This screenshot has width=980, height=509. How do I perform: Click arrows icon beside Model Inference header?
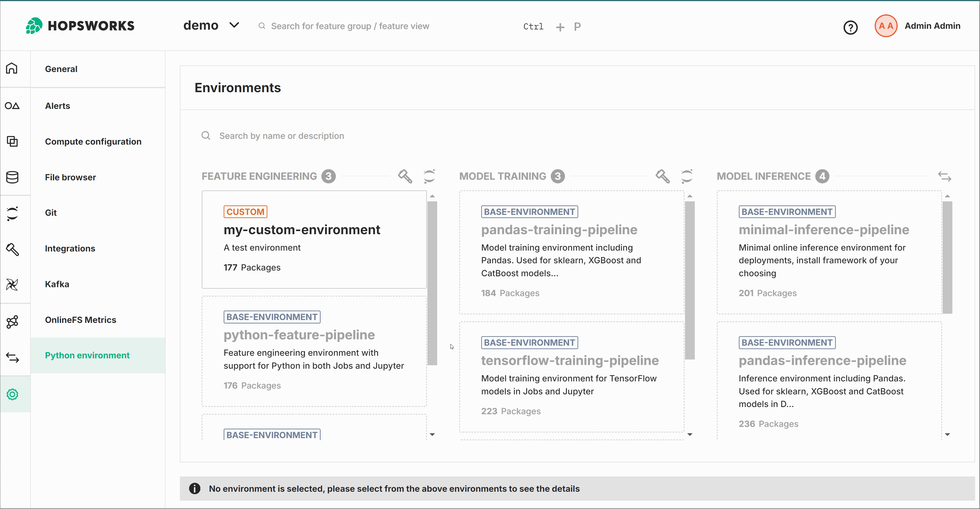(x=944, y=176)
